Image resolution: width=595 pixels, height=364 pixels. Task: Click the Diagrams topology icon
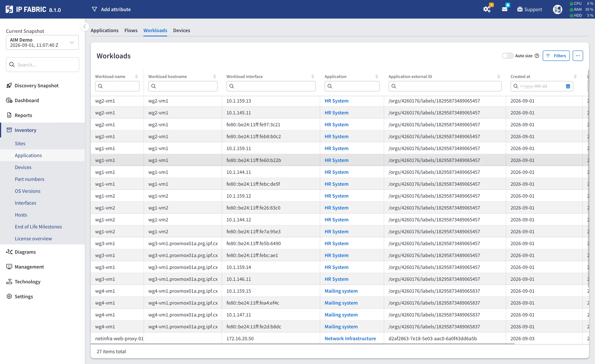(9, 252)
